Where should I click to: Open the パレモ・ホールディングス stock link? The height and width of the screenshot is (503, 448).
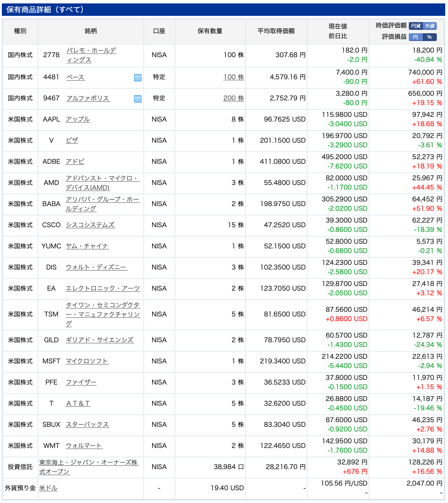point(91,55)
